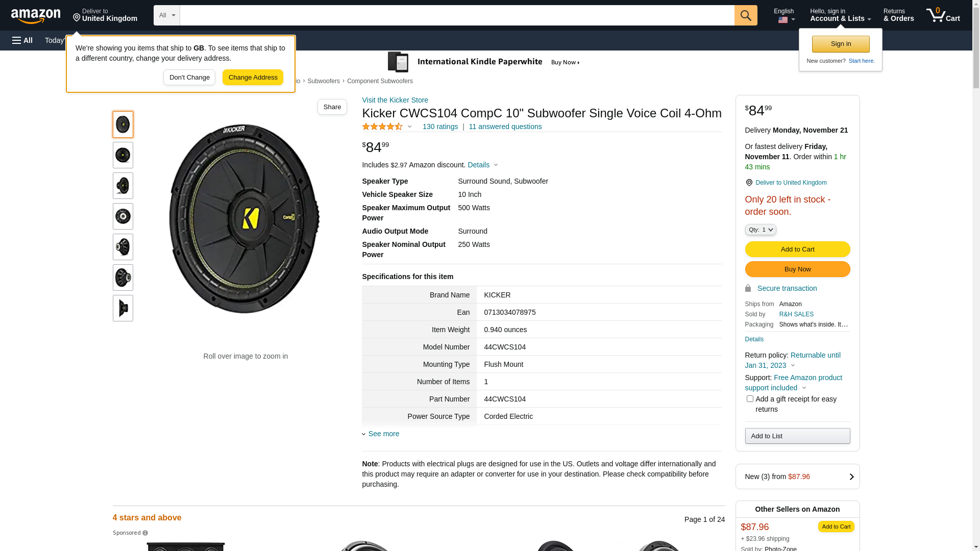Screen dimensions: 980x551
Task: Click the star rating icon
Action: 383,127
